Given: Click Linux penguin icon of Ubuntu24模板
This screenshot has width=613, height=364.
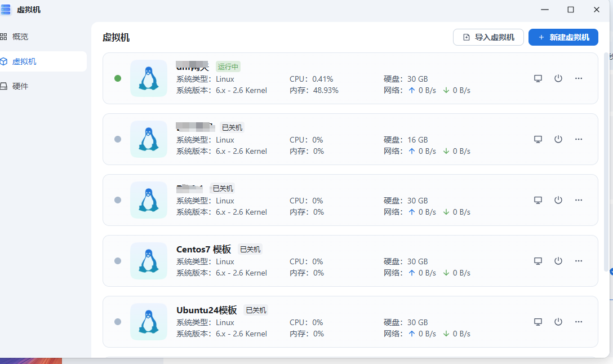Looking at the screenshot, I should 149,322.
